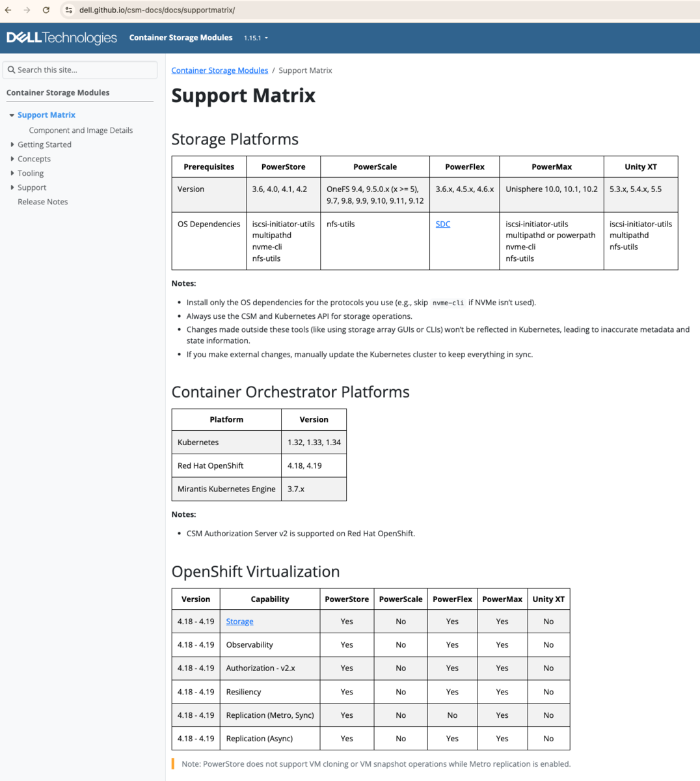700x781 pixels.
Task: Open the 1.15.1 version dropdown
Action: tap(256, 38)
